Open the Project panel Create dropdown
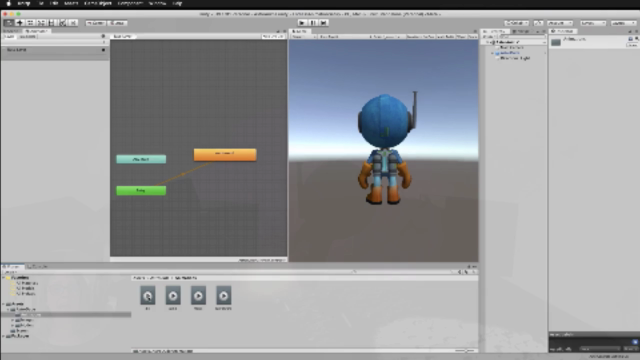Image resolution: width=640 pixels, height=360 pixels. [x=10, y=272]
